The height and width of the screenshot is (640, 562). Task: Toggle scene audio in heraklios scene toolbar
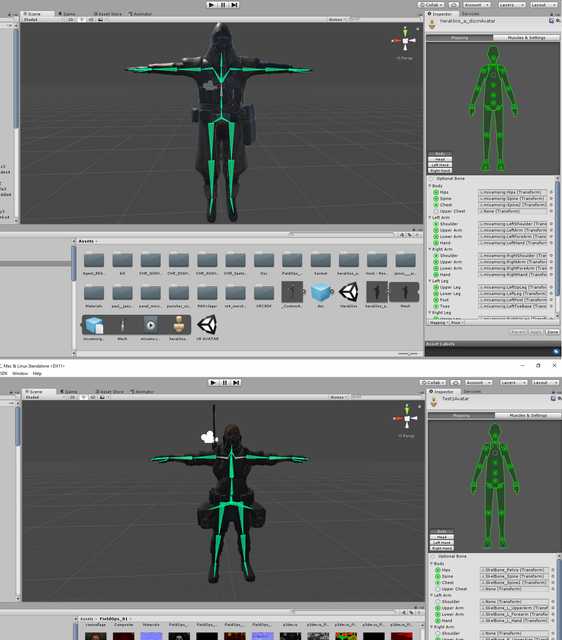click(91, 19)
